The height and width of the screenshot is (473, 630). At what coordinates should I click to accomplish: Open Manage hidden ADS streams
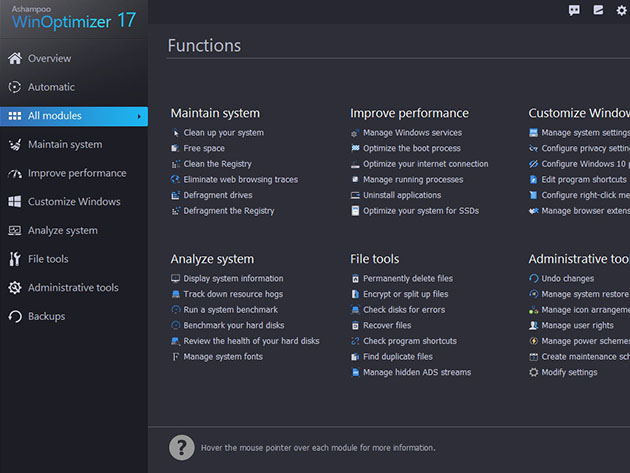417,373
